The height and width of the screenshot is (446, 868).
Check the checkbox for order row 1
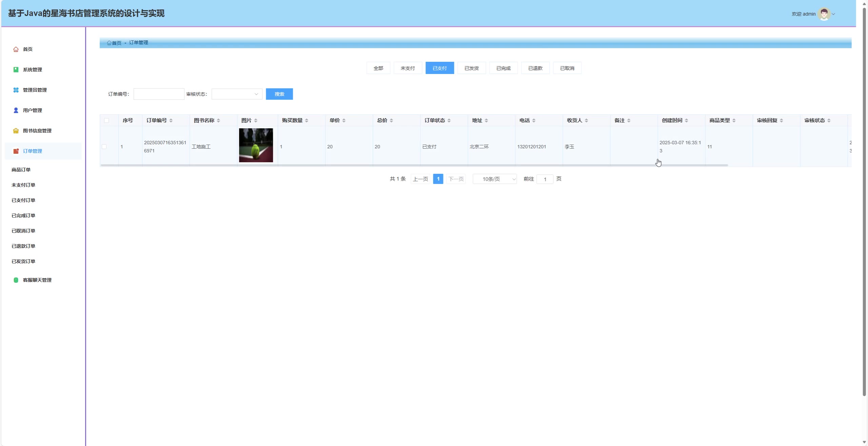click(x=104, y=147)
